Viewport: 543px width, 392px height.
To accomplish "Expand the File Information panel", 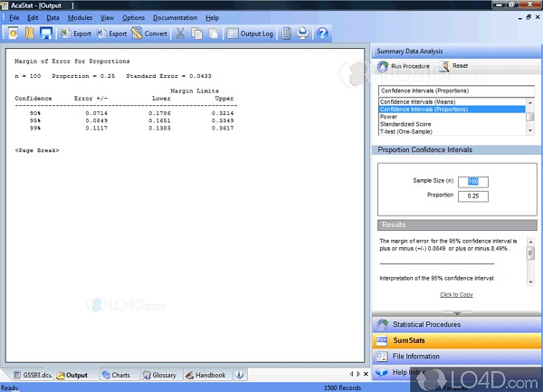I will (415, 356).
